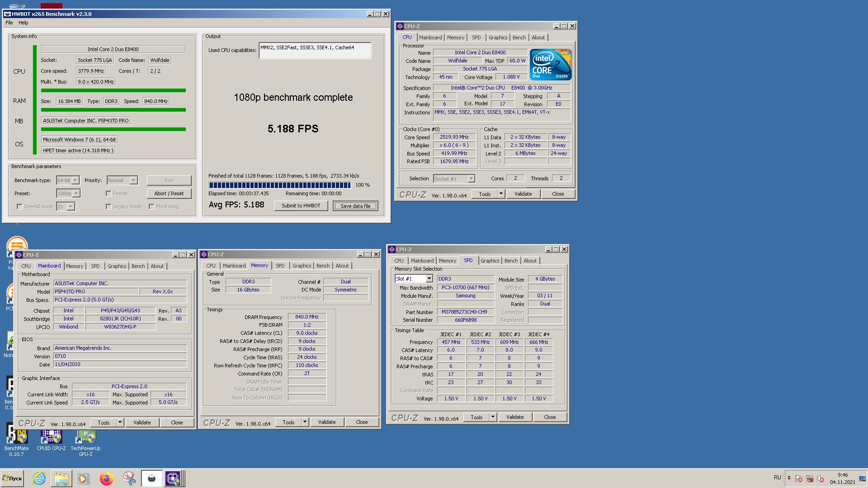The width and height of the screenshot is (868, 488).
Task: Enable the Monitoring checkbox
Action: tap(151, 206)
